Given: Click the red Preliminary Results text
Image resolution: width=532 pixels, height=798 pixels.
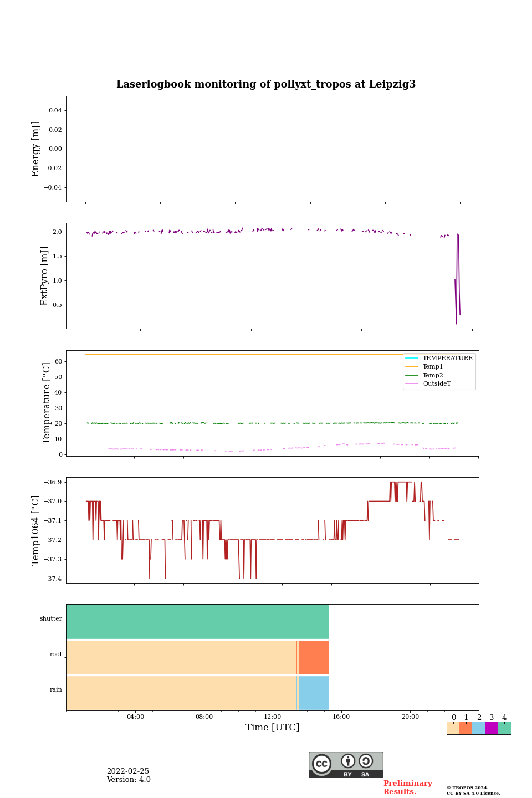Looking at the screenshot, I should [407, 787].
